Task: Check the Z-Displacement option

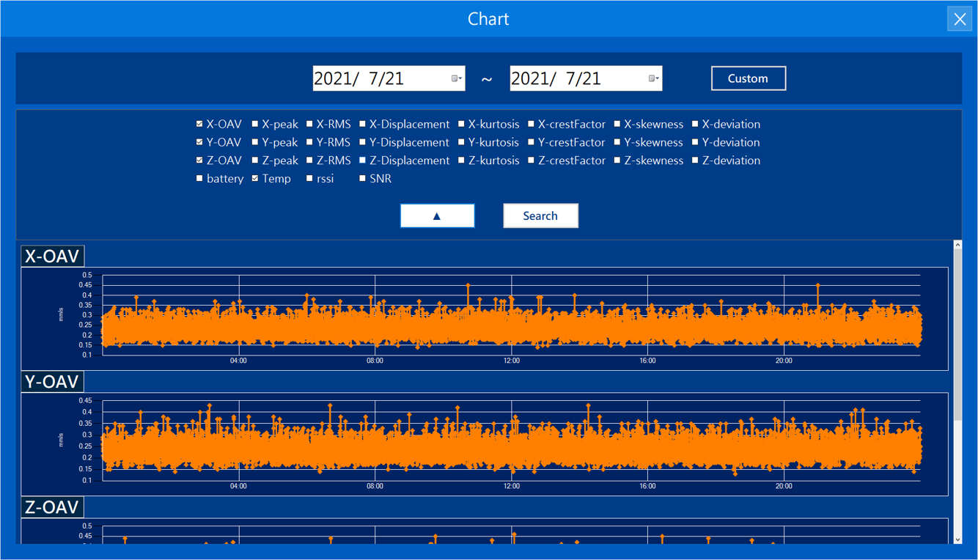Action: click(x=362, y=161)
